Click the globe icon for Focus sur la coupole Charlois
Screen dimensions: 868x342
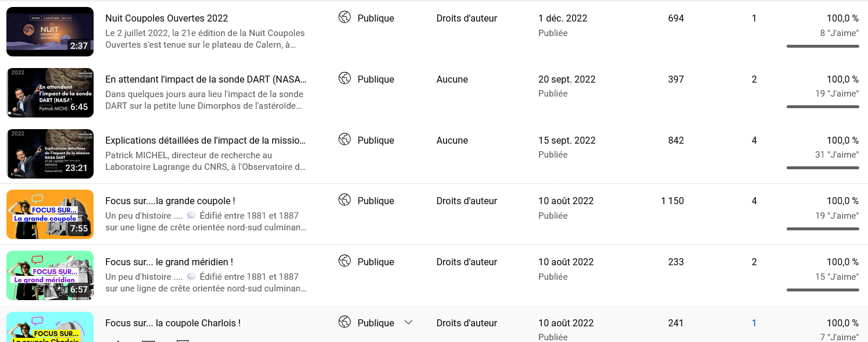pos(345,322)
